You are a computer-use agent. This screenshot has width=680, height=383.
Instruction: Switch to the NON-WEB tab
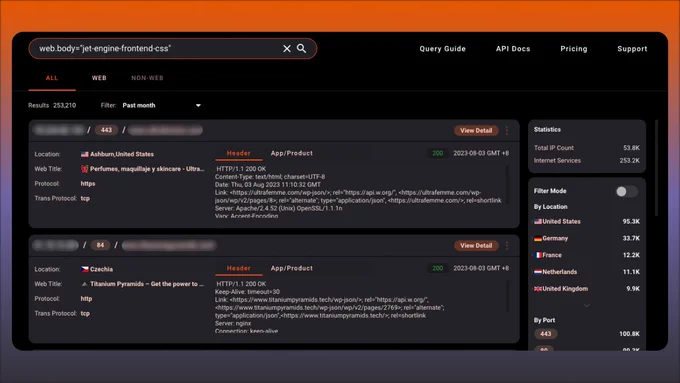[x=147, y=78]
